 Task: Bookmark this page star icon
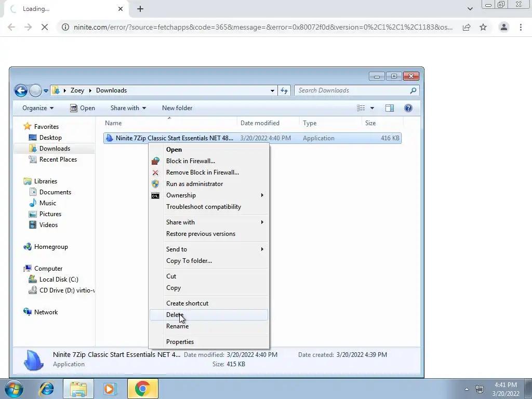point(483,27)
